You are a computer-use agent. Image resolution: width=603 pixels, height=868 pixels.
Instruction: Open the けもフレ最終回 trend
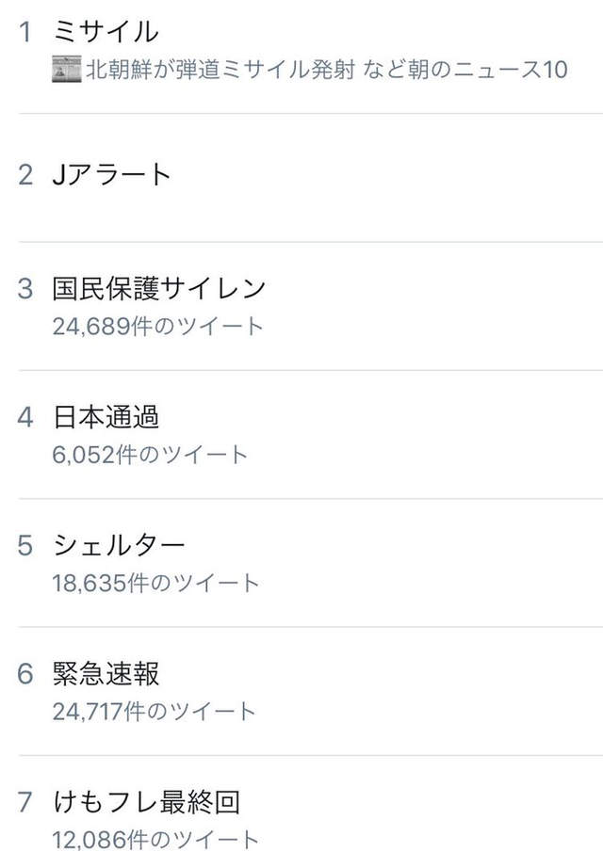146,802
